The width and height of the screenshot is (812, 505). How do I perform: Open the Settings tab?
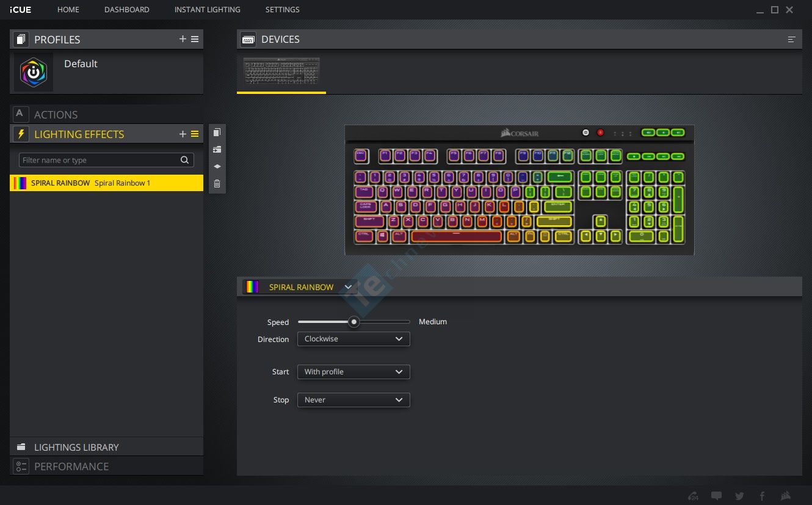tap(282, 10)
